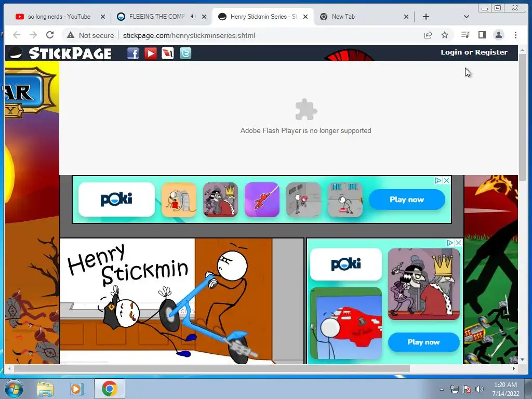The image size is (532, 399).
Task: Click Chrome icon in taskbar
Action: [109, 389]
